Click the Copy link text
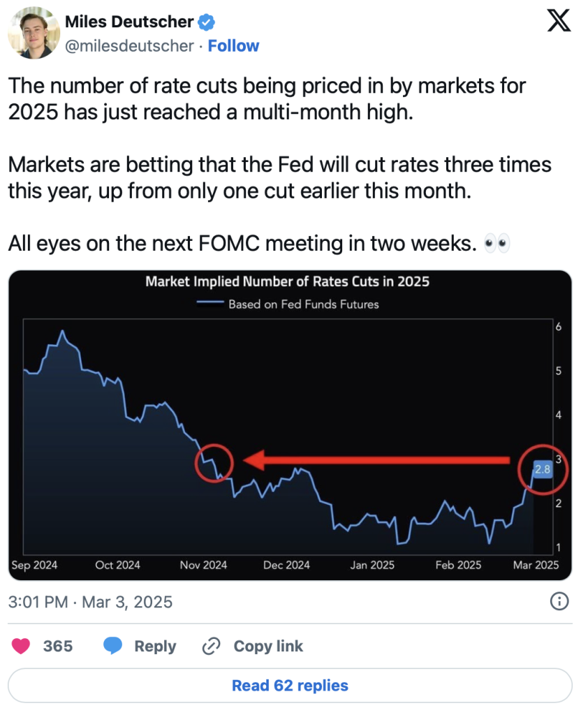Image resolution: width=588 pixels, height=715 pixels. pyautogui.click(x=268, y=647)
